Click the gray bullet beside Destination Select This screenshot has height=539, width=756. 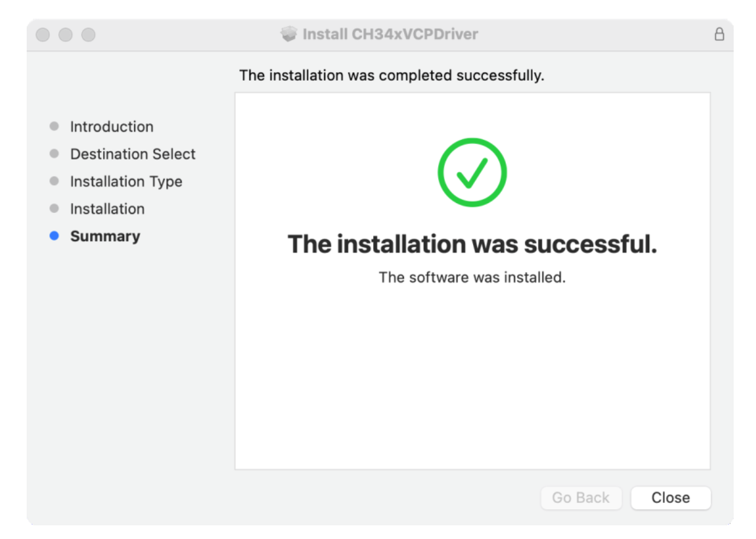pos(54,154)
